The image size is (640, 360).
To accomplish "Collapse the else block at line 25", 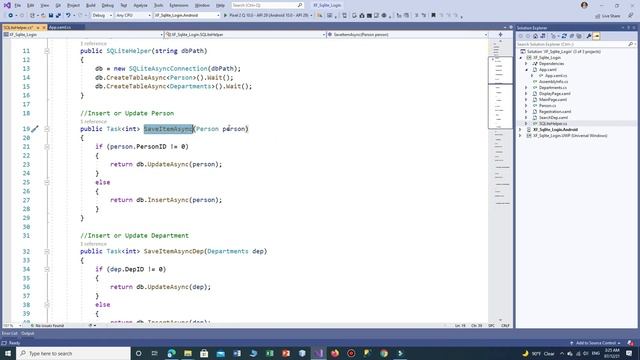I will coord(47,182).
